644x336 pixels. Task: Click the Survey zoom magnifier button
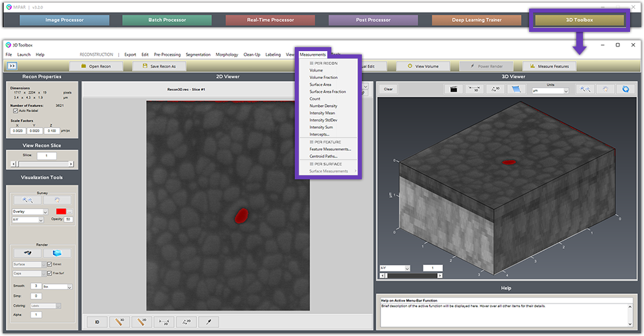pyautogui.click(x=27, y=200)
